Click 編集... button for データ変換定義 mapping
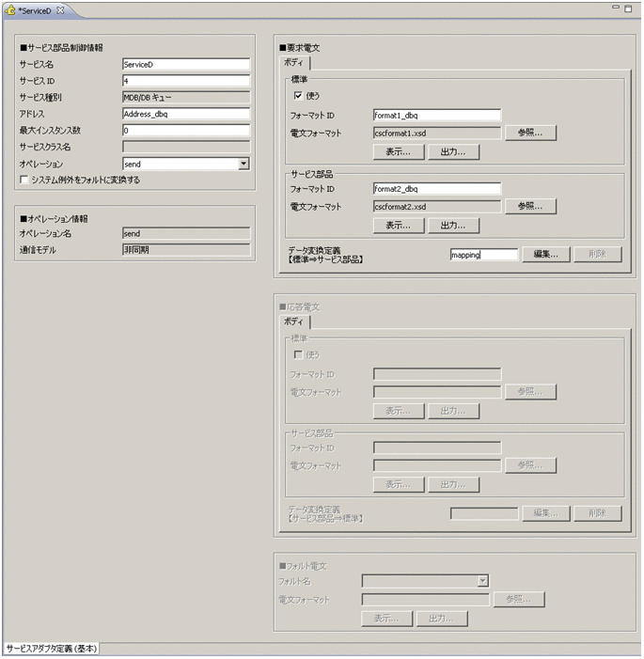The image size is (644, 659). click(x=546, y=254)
